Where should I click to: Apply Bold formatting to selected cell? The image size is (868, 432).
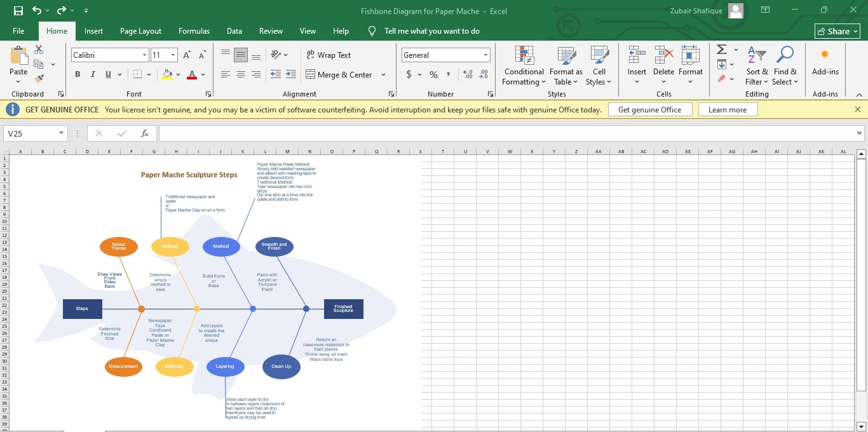coord(78,74)
